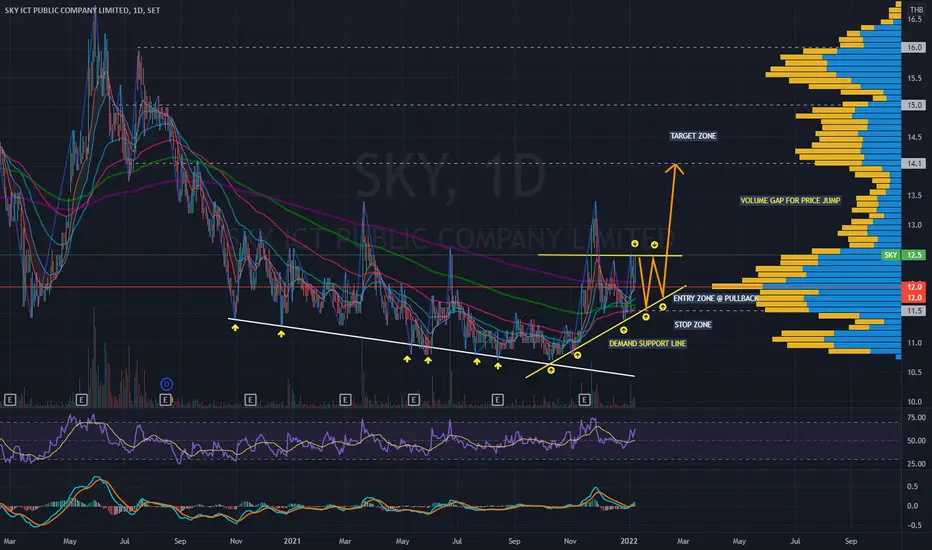Click the blue dividend D marker
The image size is (932, 550).
pyautogui.click(x=166, y=384)
